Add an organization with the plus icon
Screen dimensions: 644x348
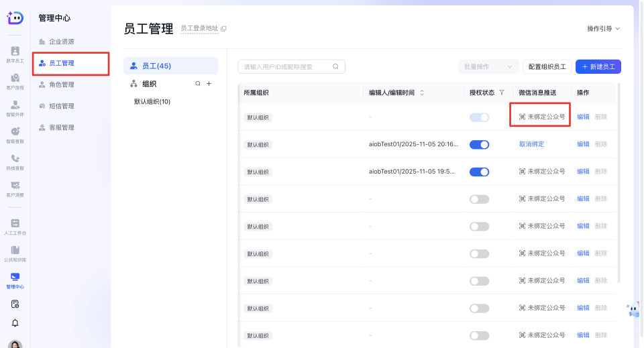209,84
